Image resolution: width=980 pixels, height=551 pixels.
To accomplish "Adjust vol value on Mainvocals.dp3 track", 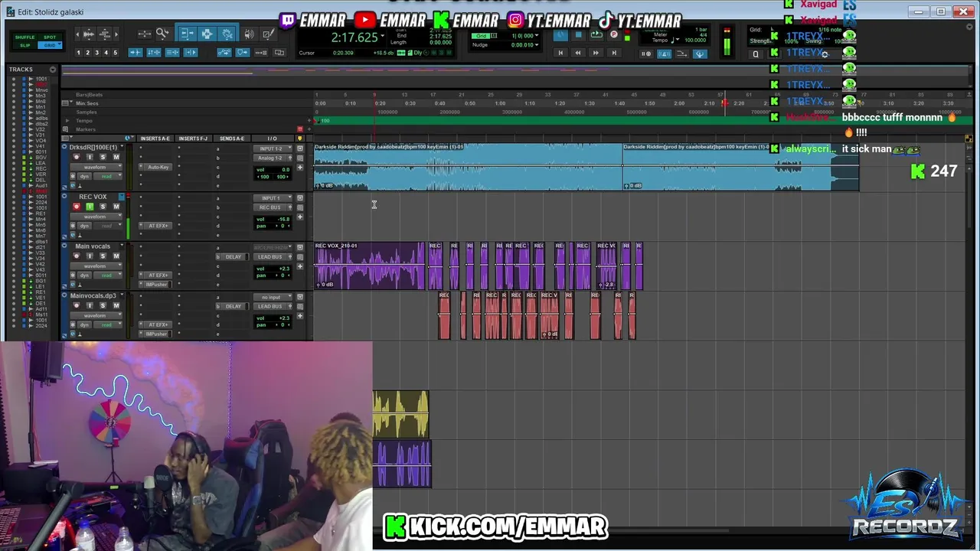I will pos(273,318).
